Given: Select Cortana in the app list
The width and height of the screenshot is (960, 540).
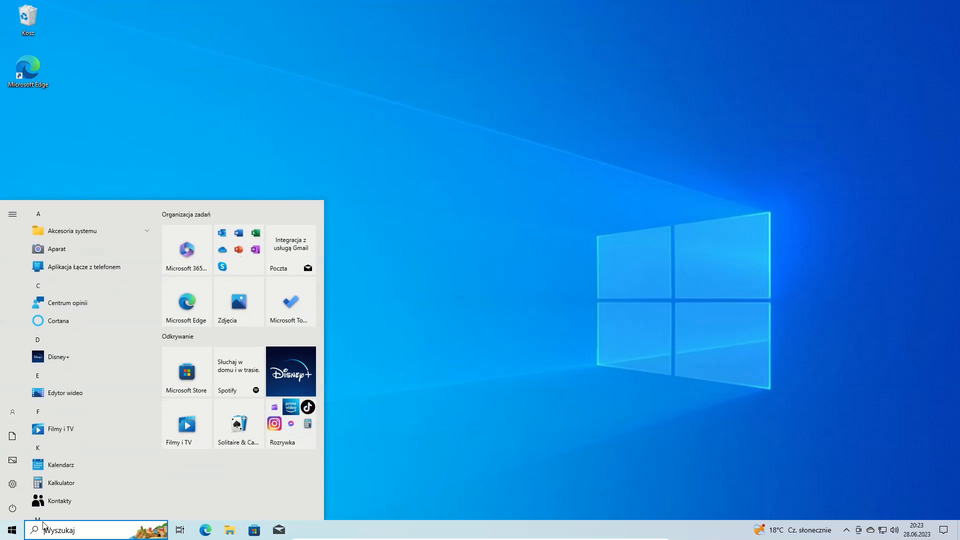Looking at the screenshot, I should point(58,321).
